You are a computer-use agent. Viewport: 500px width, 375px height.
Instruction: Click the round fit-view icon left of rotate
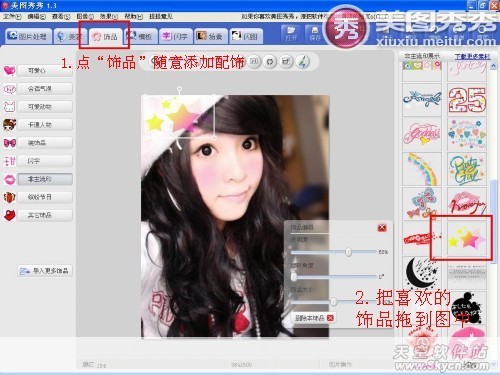tap(254, 62)
